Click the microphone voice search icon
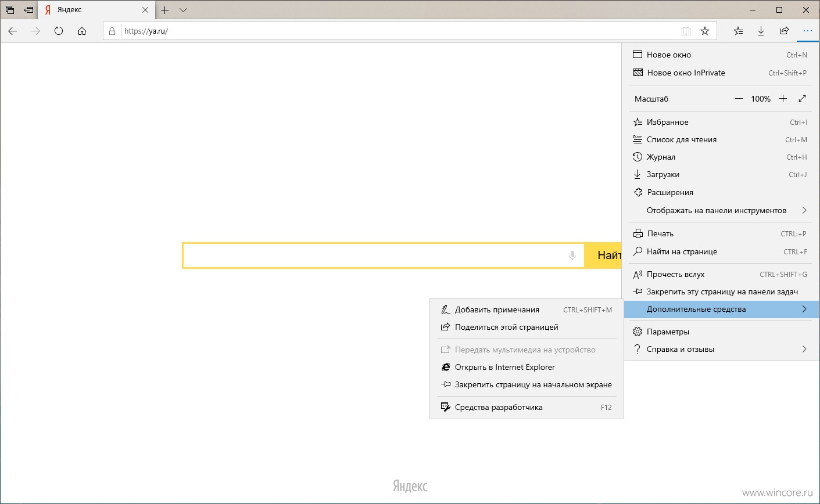The height and width of the screenshot is (504, 820). (x=572, y=255)
